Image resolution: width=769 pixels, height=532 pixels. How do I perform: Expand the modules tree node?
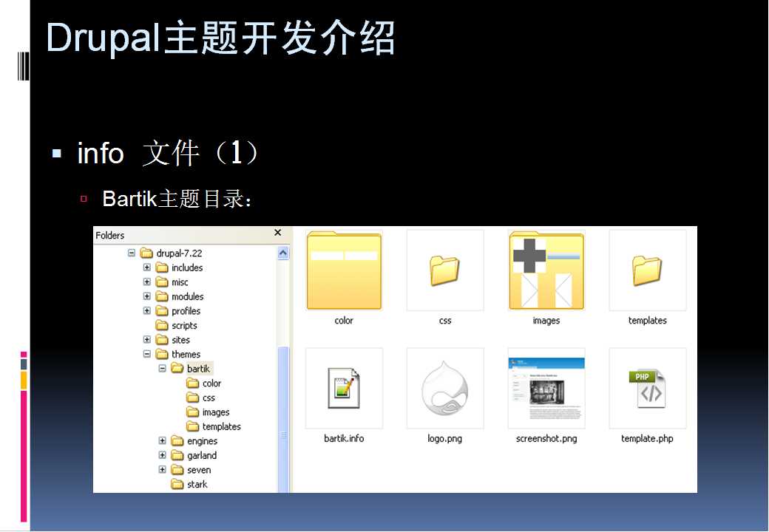pyautogui.click(x=146, y=296)
